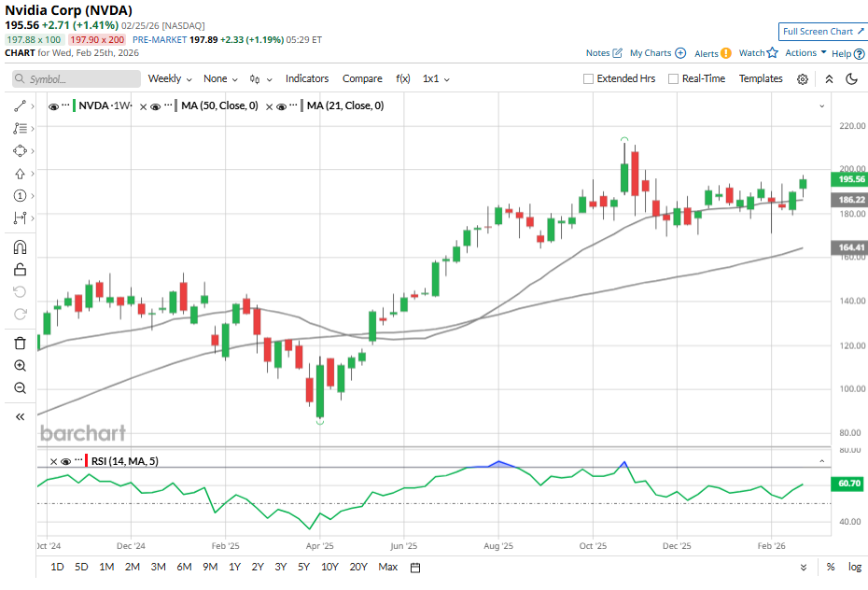Check the Real-Time checkbox
868x590 pixels.
tap(673, 79)
